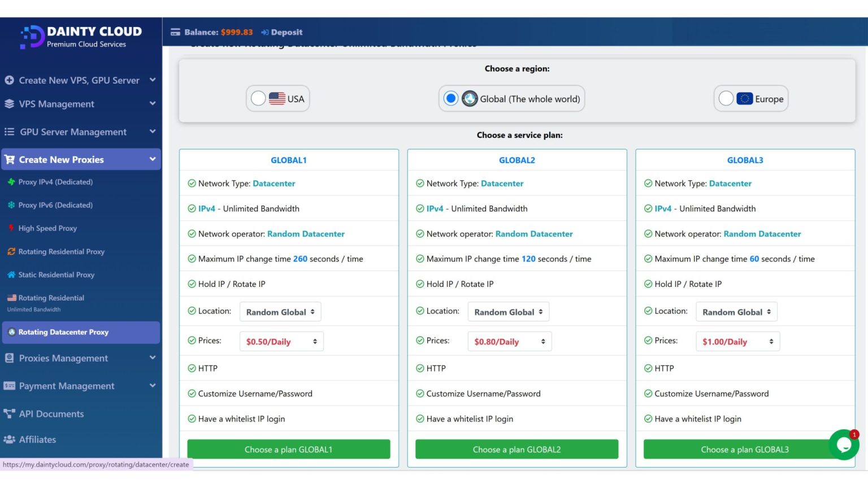Click the Choose a plan GLOBAL3 button
The image size is (868, 488).
745,449
